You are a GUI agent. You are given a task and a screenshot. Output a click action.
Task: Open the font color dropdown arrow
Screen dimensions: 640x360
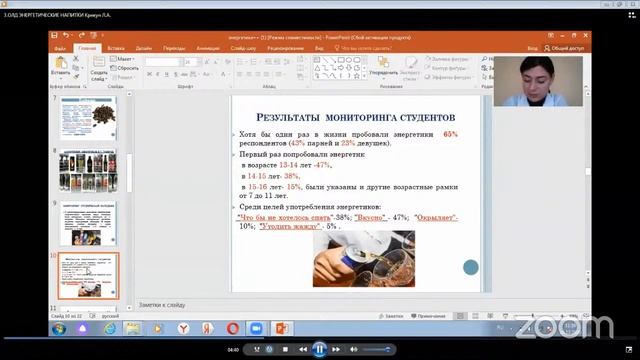[x=229, y=74]
